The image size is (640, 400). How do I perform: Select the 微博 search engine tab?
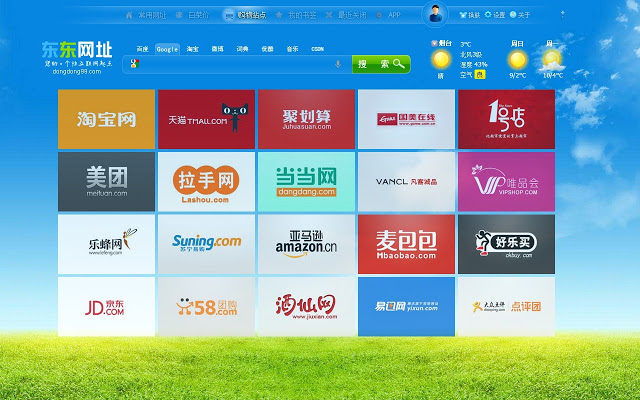[x=218, y=49]
